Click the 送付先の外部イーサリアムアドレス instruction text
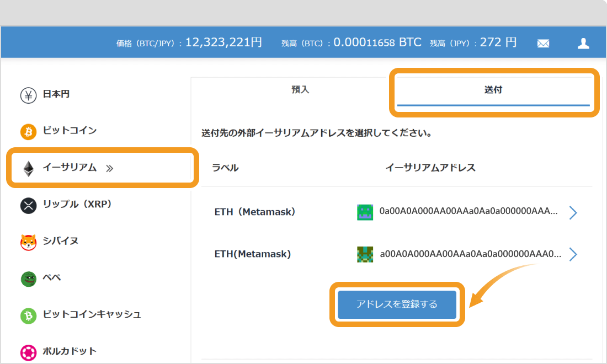 pos(317,133)
